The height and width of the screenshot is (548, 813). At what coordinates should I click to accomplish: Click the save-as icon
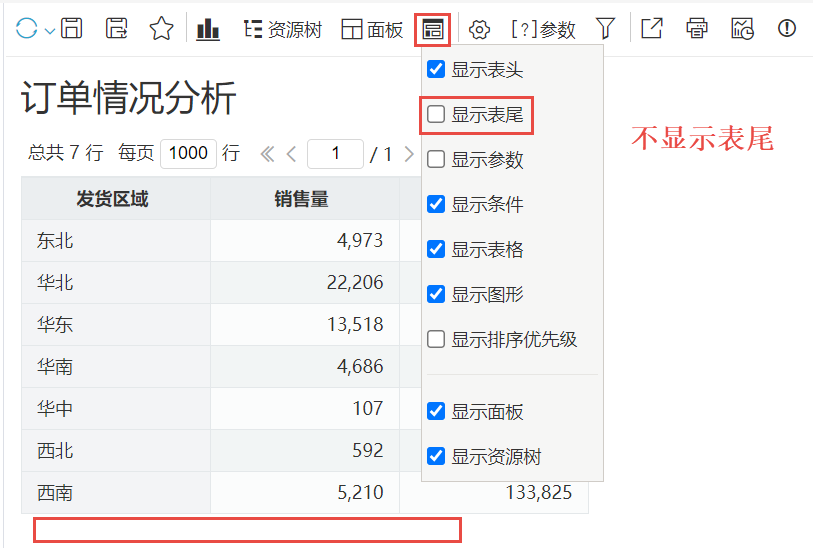pyautogui.click(x=116, y=28)
